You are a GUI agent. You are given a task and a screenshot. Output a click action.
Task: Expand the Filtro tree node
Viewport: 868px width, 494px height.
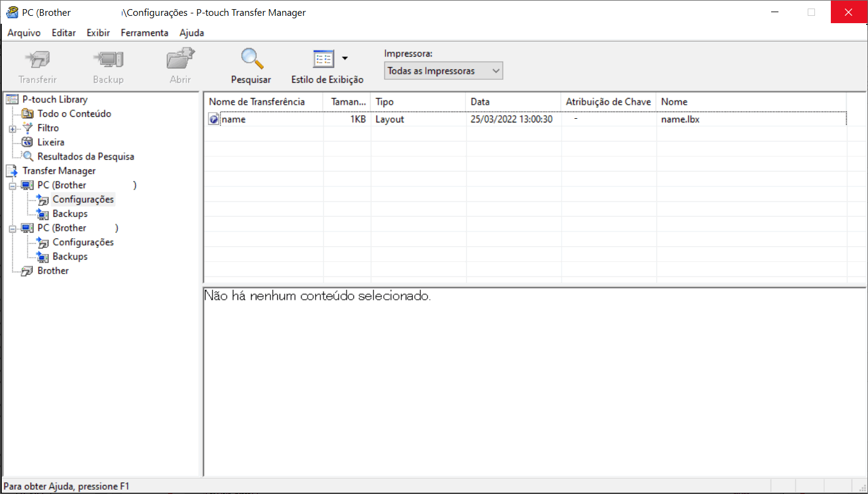tap(12, 129)
